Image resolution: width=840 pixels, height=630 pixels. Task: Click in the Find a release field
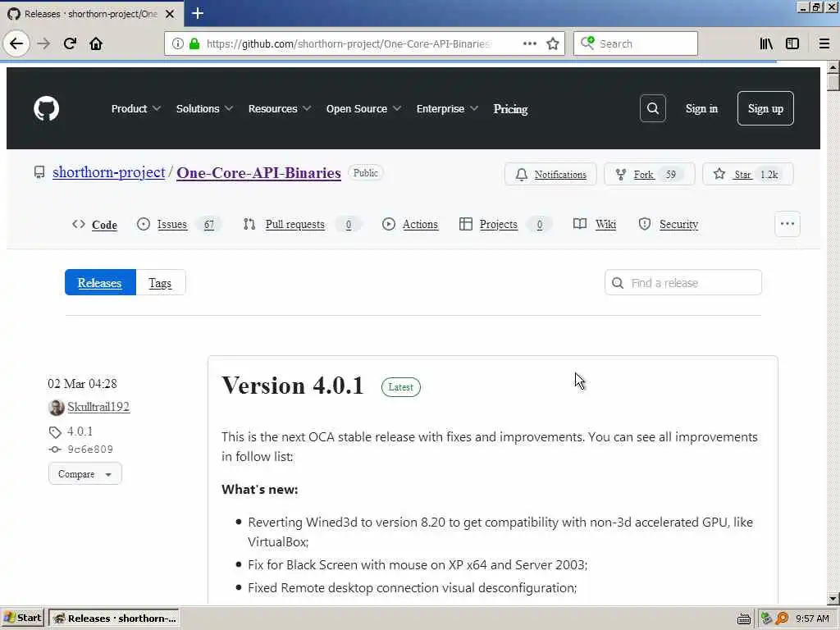coord(683,282)
